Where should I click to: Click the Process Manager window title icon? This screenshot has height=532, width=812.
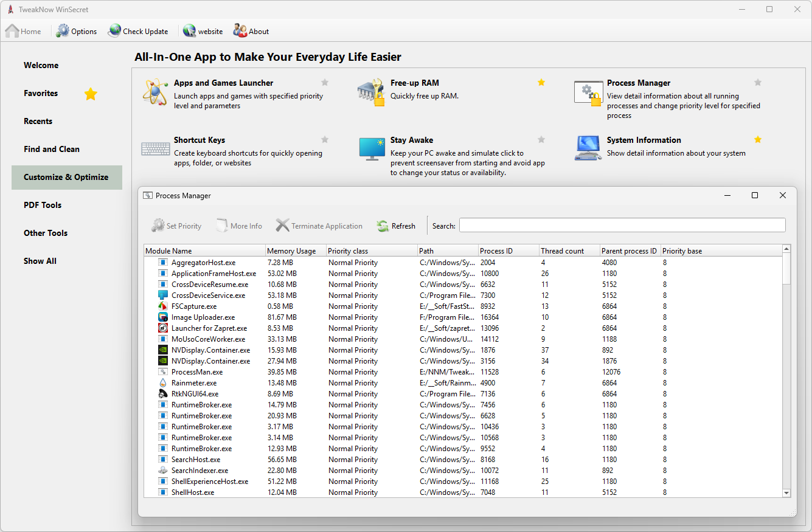point(148,195)
